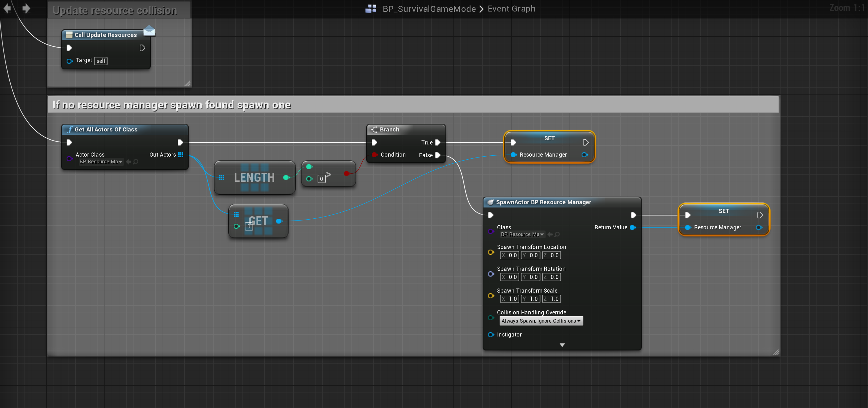
Task: Click use-selected arrow icon under Actor Class
Action: 128,162
